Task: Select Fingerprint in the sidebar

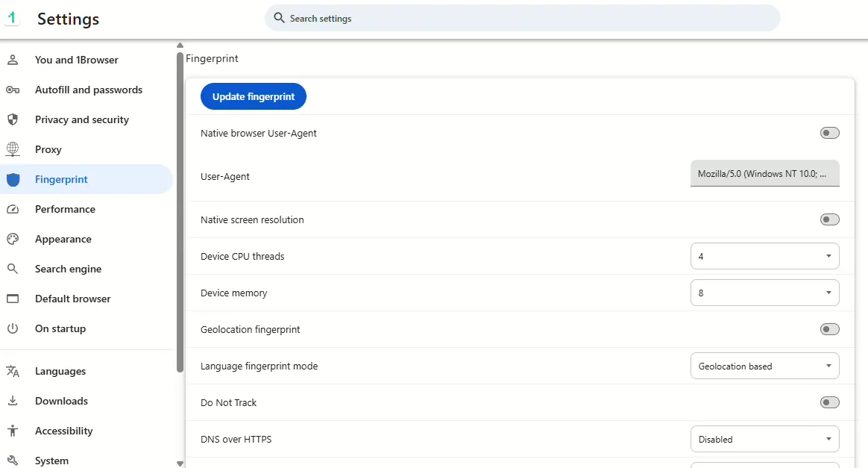Action: [87, 179]
